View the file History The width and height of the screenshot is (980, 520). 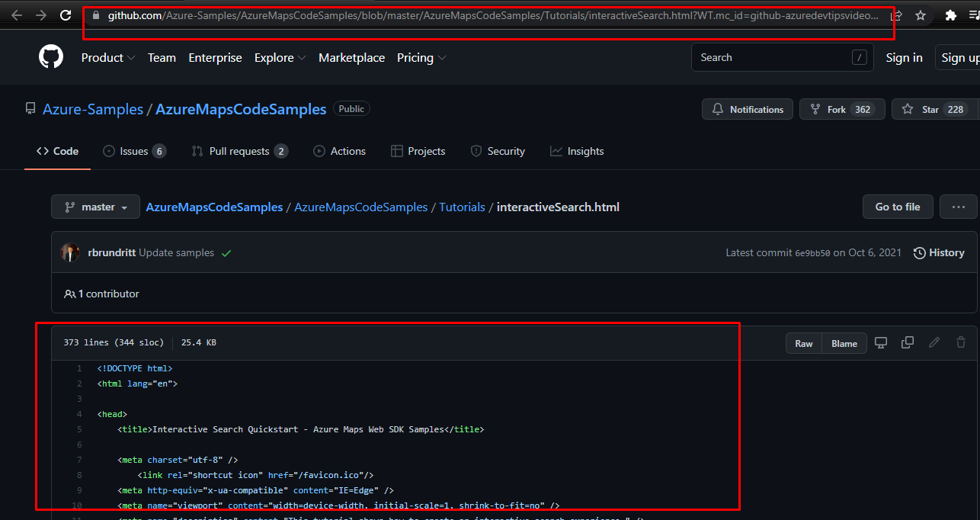939,253
